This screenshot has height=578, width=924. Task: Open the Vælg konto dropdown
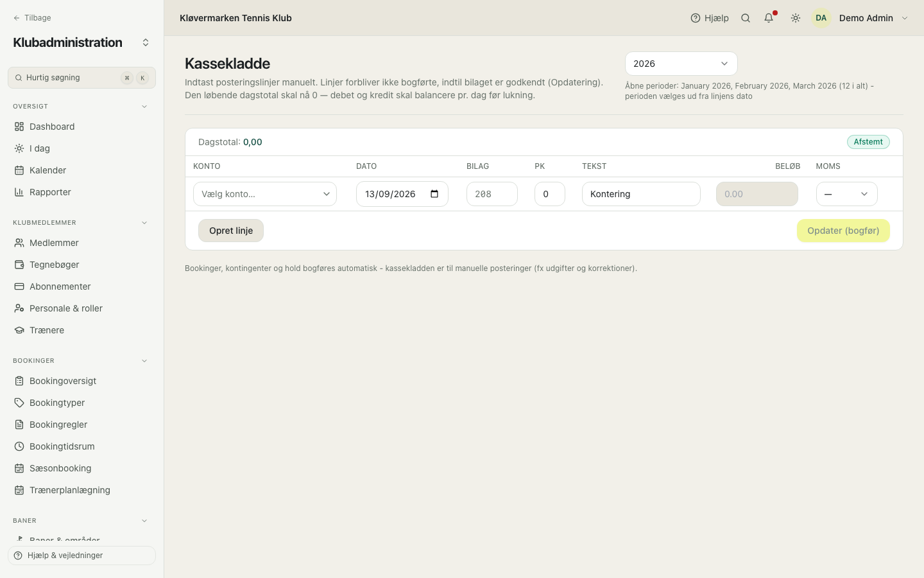click(x=265, y=194)
